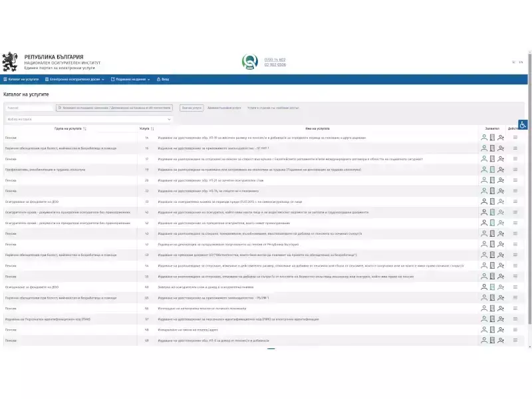
Task: Expand Електронно осигурително досие menu
Action: (x=76, y=79)
